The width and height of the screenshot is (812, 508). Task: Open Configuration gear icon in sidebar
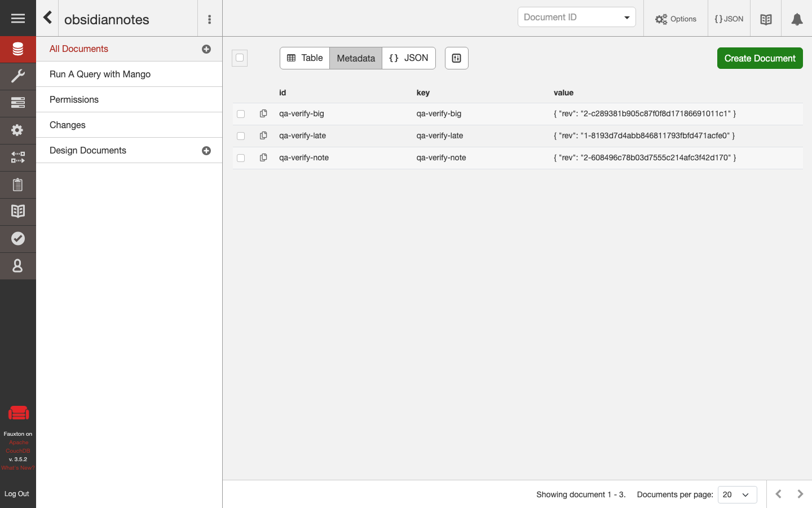click(x=18, y=130)
